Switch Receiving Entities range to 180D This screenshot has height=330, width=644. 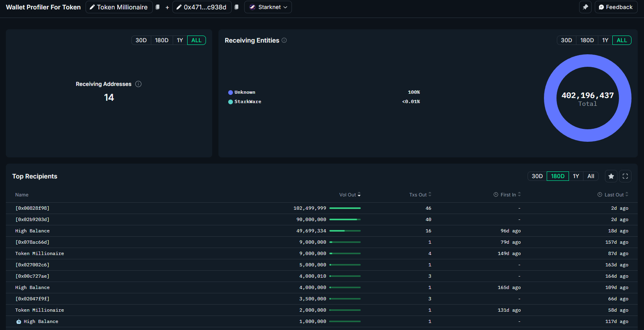[587, 40]
